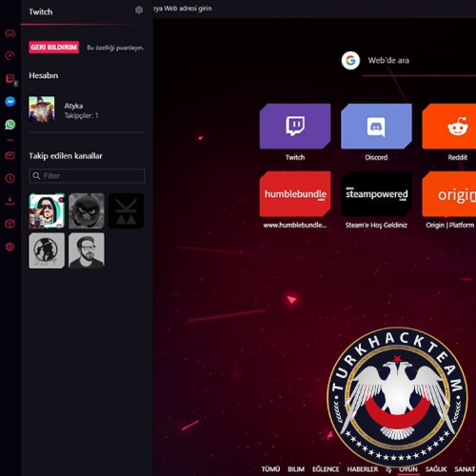Screen dimensions: 476x476
Task: Open the steampowered speed dial tile
Action: (376, 194)
